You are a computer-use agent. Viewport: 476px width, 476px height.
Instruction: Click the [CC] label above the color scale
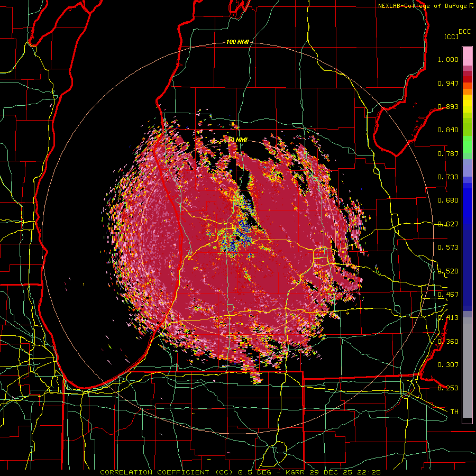[x=452, y=36]
